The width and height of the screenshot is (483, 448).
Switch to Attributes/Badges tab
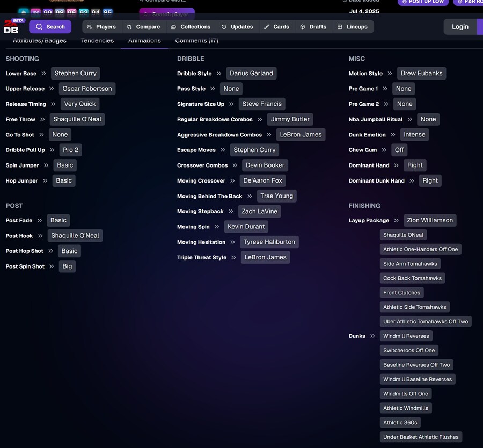coord(39,41)
